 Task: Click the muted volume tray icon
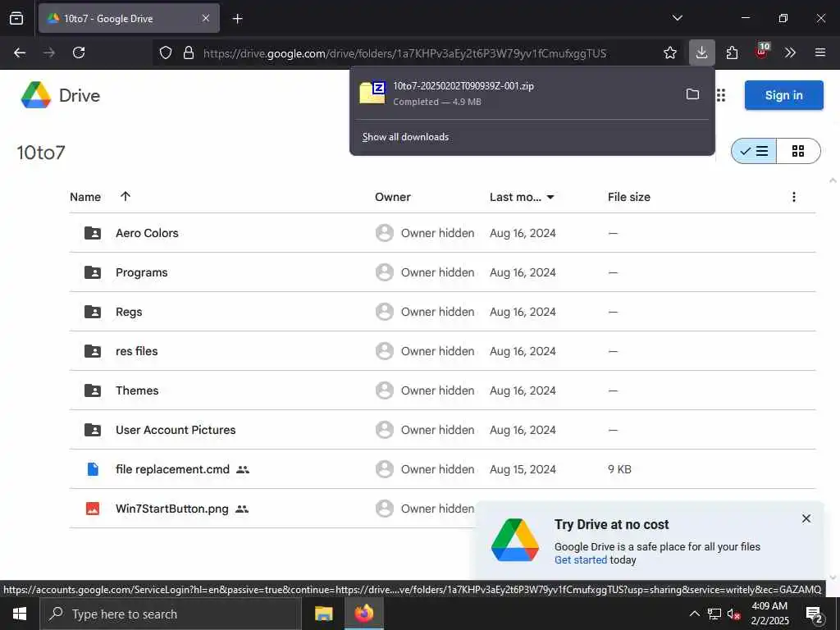733,614
